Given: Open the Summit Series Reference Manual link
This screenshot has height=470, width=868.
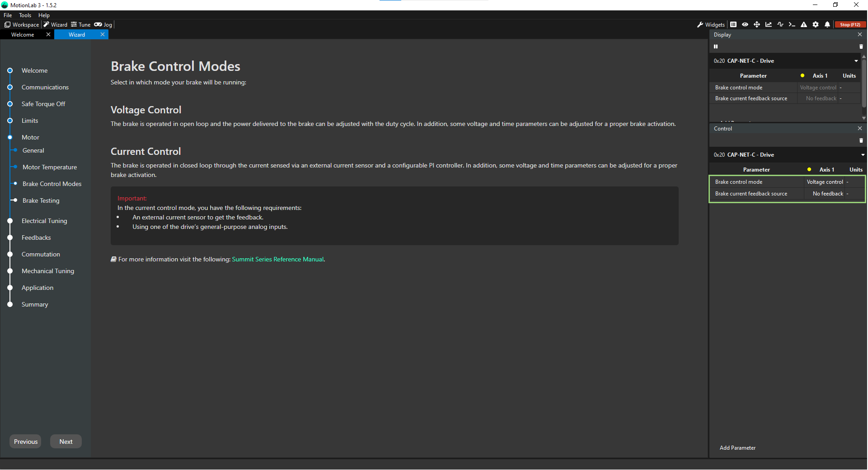Looking at the screenshot, I should click(277, 259).
